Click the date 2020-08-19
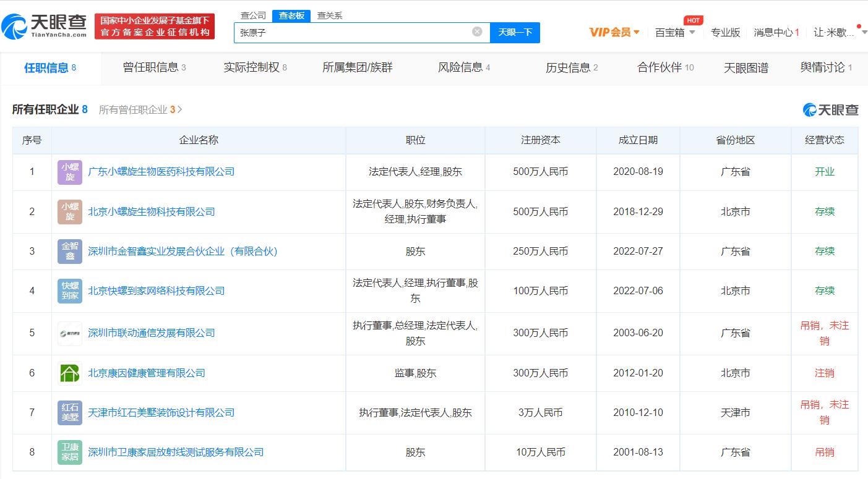Viewport: 868px width, 479px height. (x=638, y=172)
